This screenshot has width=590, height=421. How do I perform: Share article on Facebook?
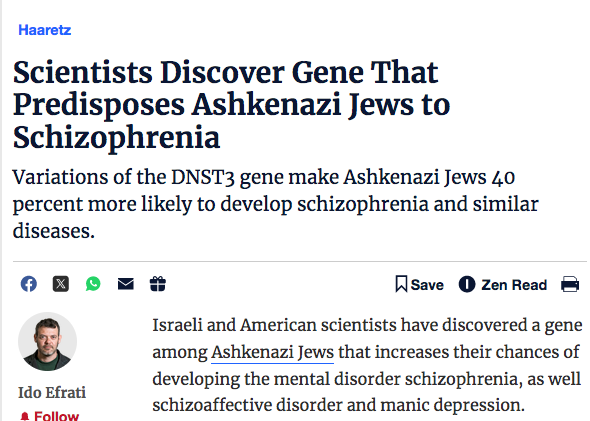(x=29, y=284)
